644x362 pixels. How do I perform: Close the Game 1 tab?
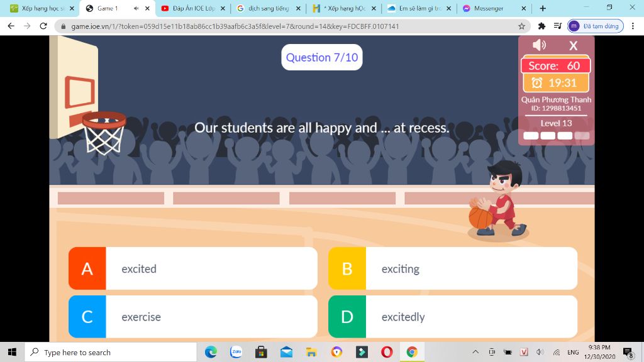147,8
